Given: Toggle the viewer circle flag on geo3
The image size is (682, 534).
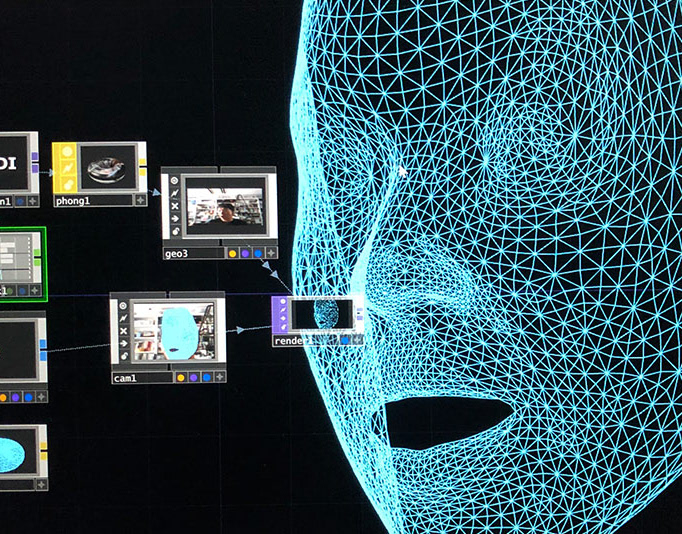Looking at the screenshot, I should (174, 180).
